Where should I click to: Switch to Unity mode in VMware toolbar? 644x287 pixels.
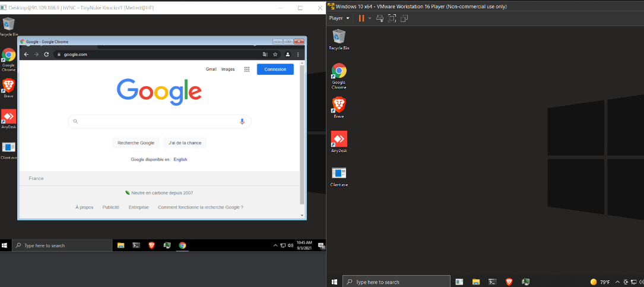(x=404, y=18)
